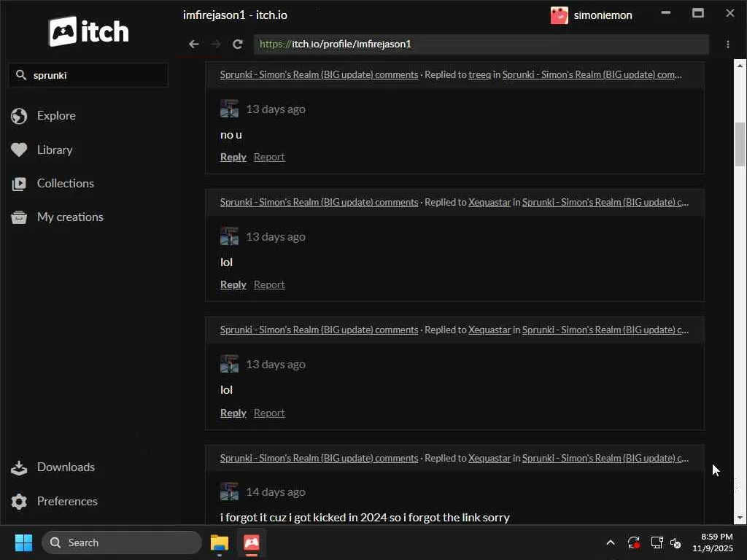The width and height of the screenshot is (747, 560).
Task: Click the Library heart icon
Action: tap(19, 149)
